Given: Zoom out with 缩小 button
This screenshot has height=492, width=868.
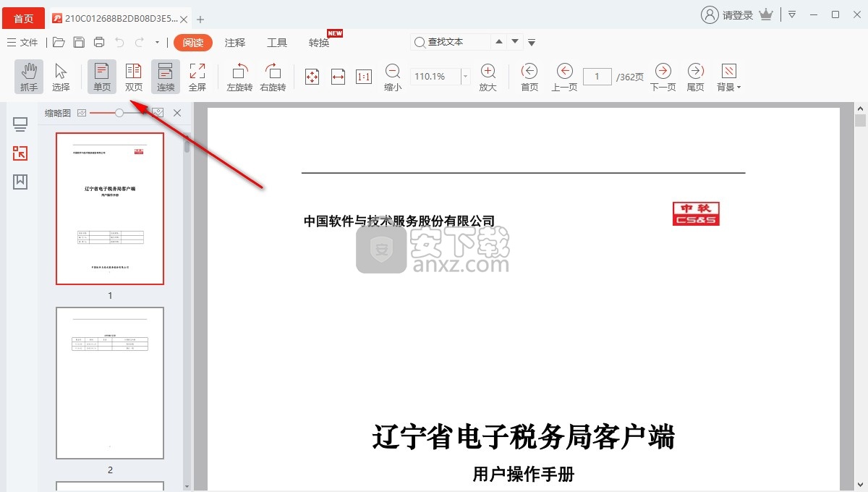Looking at the screenshot, I should pos(393,77).
